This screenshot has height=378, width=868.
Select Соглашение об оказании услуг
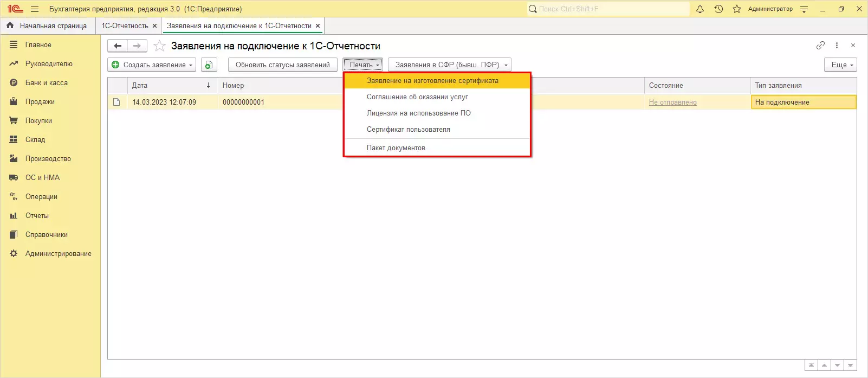point(437,97)
